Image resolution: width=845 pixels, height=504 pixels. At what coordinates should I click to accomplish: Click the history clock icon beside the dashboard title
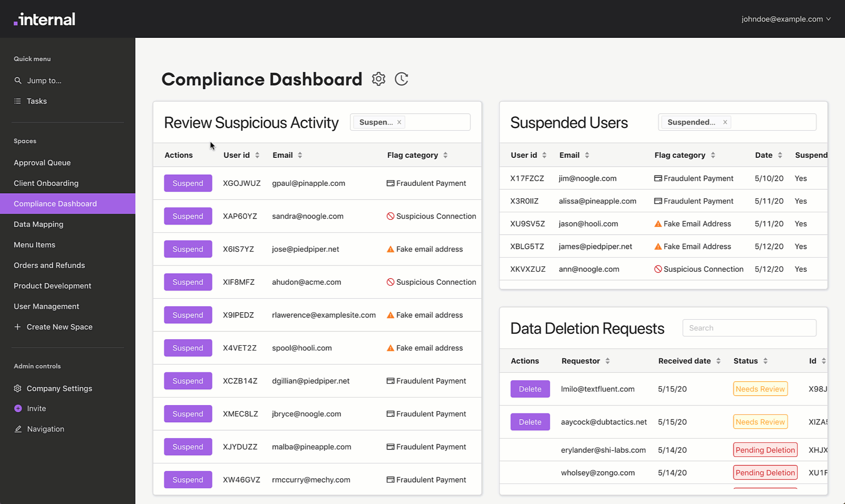pos(401,79)
